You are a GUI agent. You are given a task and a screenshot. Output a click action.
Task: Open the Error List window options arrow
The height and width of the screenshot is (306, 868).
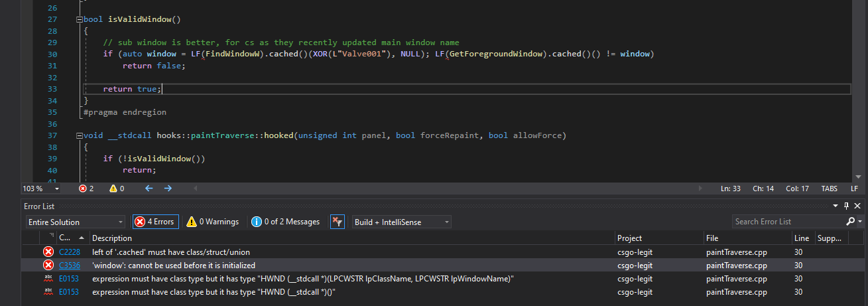pos(836,206)
